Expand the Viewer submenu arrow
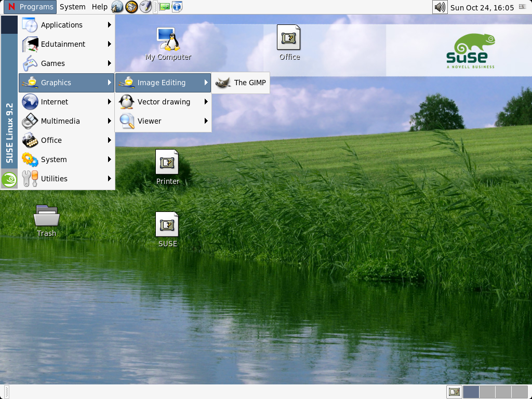 [x=206, y=121]
